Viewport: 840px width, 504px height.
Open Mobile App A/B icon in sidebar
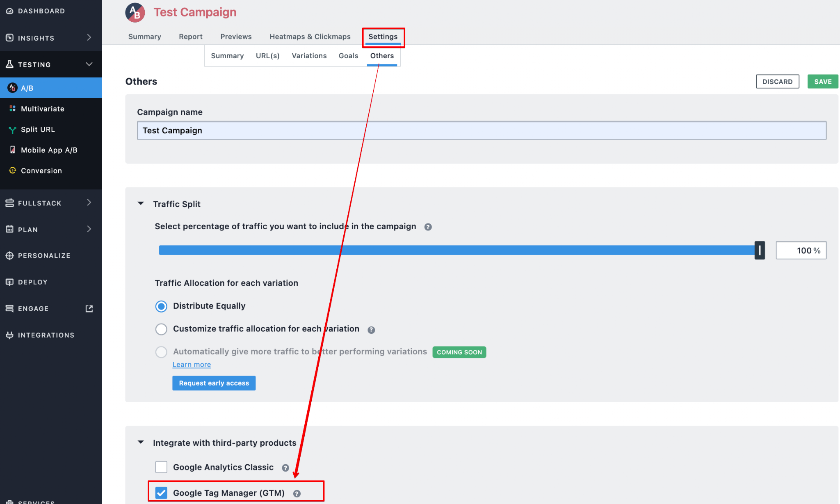[13, 150]
